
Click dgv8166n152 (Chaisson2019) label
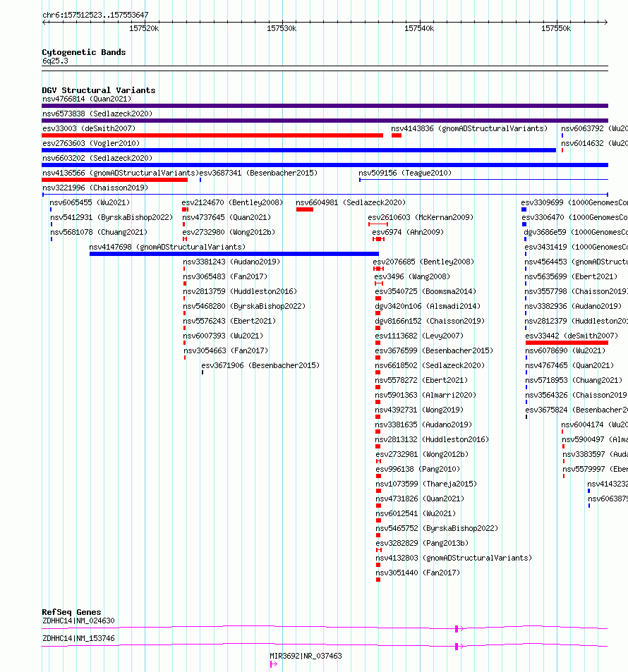[x=430, y=321]
